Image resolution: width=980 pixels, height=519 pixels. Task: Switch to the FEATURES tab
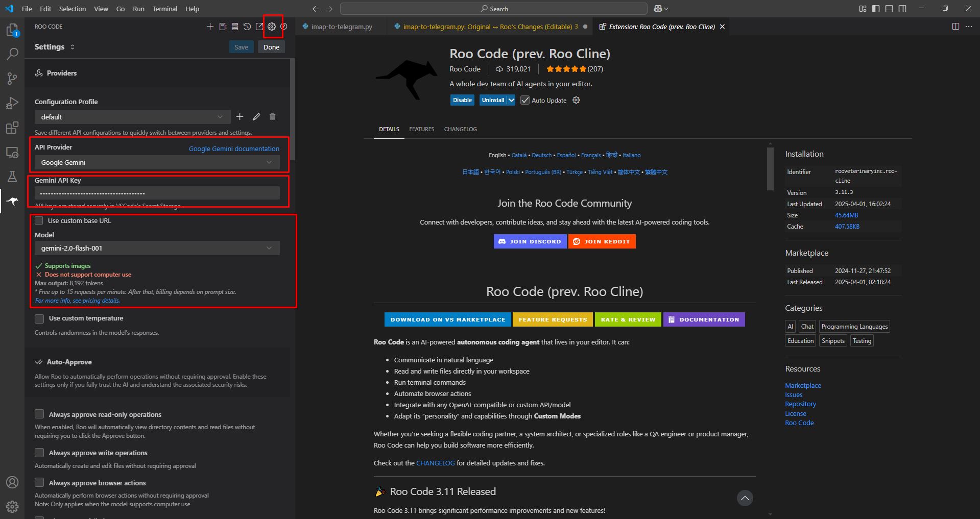(x=421, y=129)
